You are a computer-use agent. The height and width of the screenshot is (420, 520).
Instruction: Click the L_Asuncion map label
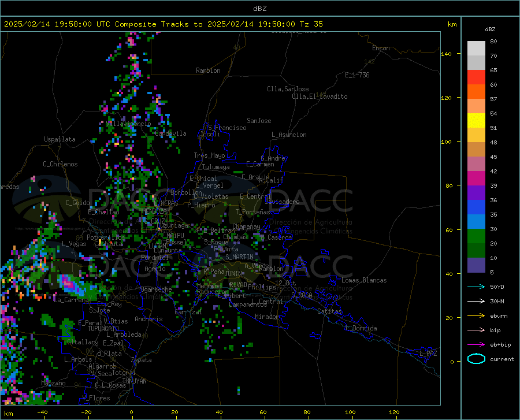point(289,135)
